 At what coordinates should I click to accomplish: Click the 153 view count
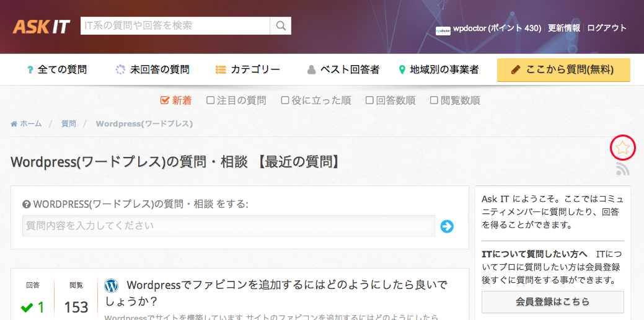(x=76, y=307)
